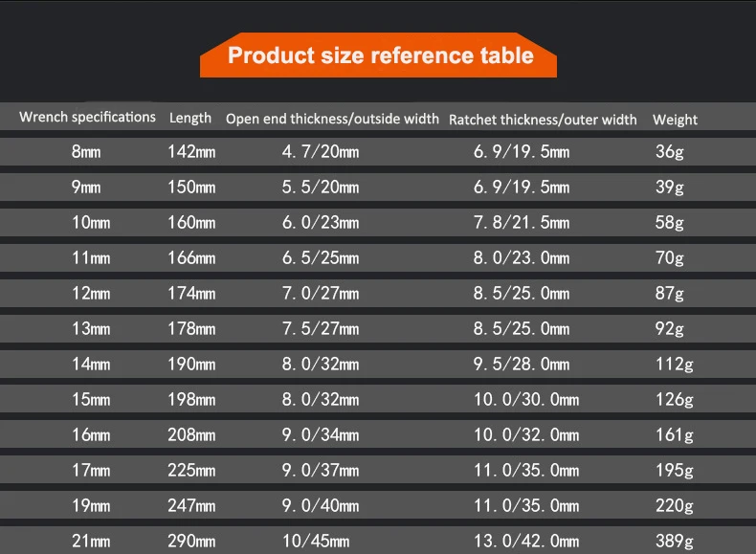Select the "6.5/25mm" open end value
Viewport: 756px width, 554px height.
point(321,258)
